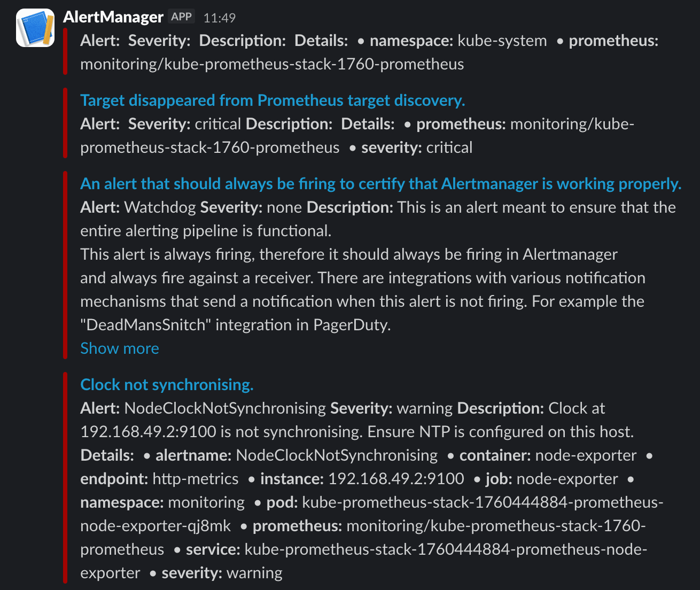Click the AlertManager bot name
This screenshot has height=590, width=700.
tap(113, 17)
